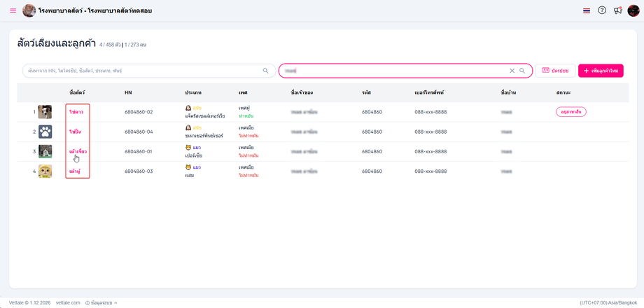The height and width of the screenshot is (308, 644).
Task: Click HN column header
Action: [x=128, y=93]
